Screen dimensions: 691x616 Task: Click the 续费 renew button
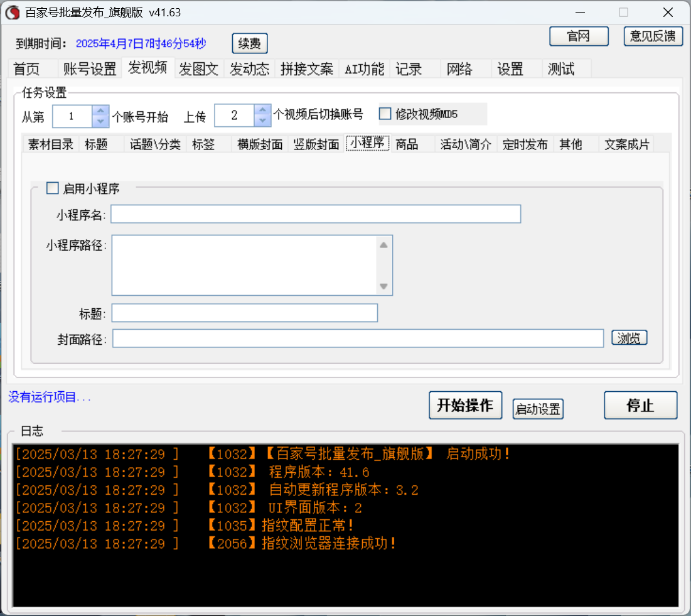point(249,43)
